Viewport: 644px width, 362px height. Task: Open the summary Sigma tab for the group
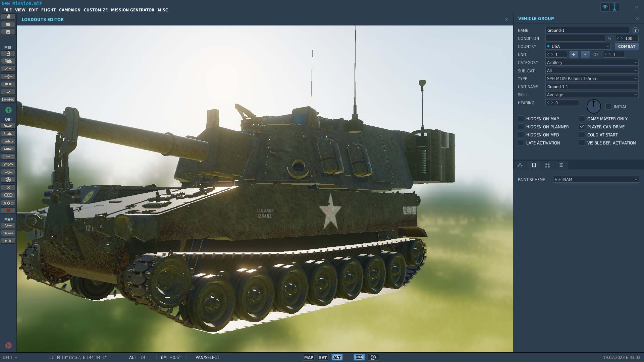tap(561, 165)
